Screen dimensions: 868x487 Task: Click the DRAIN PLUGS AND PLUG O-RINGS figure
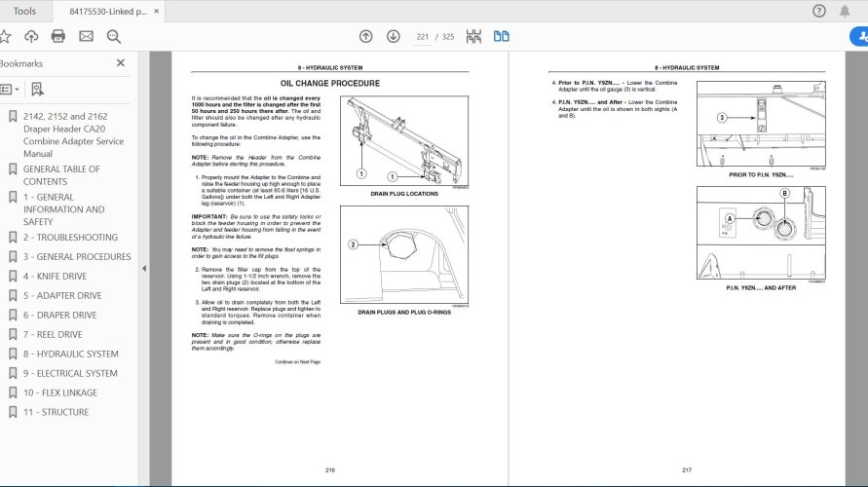pos(404,254)
